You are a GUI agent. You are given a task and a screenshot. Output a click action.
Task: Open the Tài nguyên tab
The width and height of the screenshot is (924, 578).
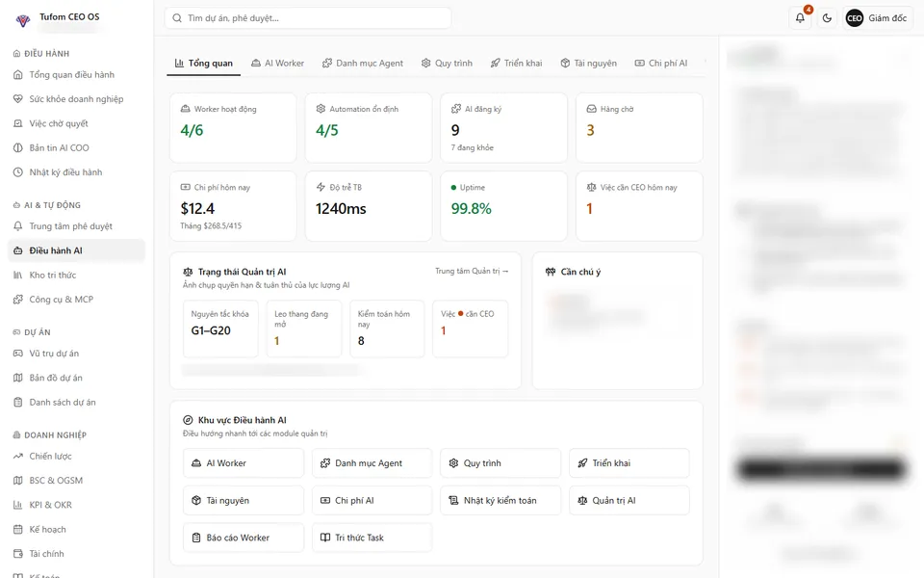(588, 64)
